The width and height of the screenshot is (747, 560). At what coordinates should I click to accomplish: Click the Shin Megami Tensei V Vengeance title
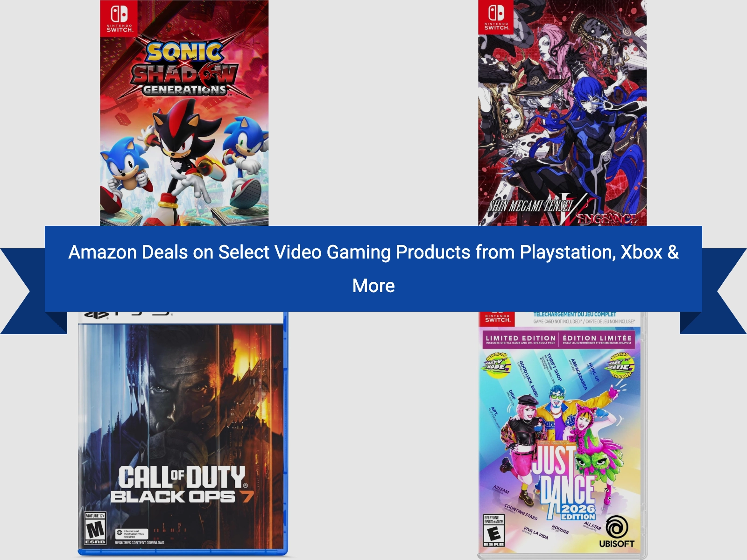click(x=562, y=211)
